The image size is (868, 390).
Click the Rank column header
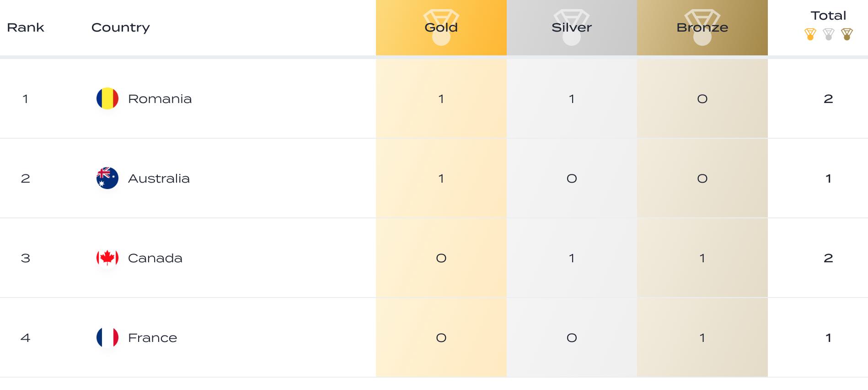[x=26, y=27]
